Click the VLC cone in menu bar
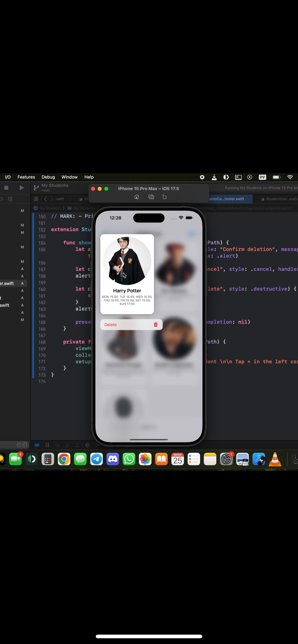Image resolution: width=298 pixels, height=644 pixels. click(x=214, y=177)
